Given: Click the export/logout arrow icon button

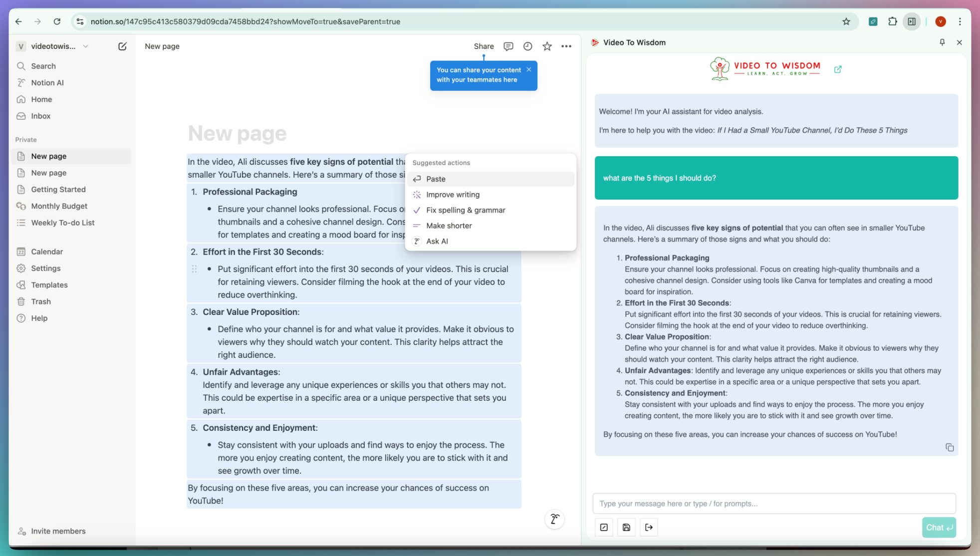Looking at the screenshot, I should click(649, 528).
